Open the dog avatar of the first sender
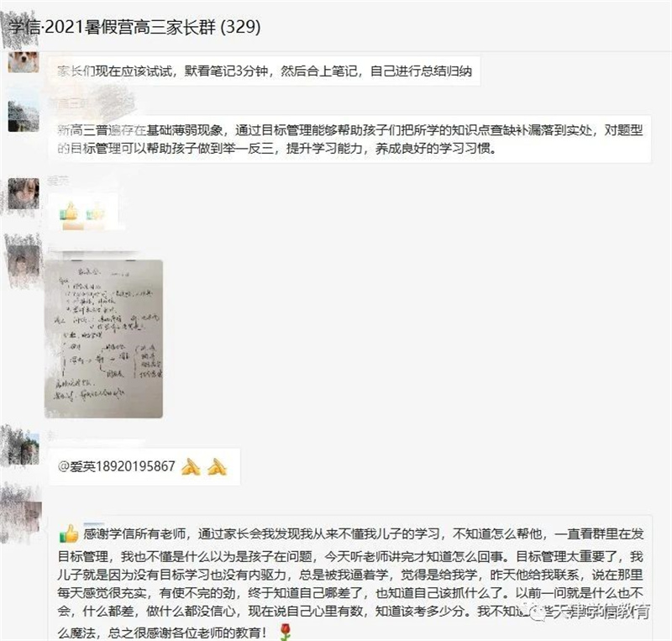Viewport: 672px width, 641px height. (x=24, y=63)
